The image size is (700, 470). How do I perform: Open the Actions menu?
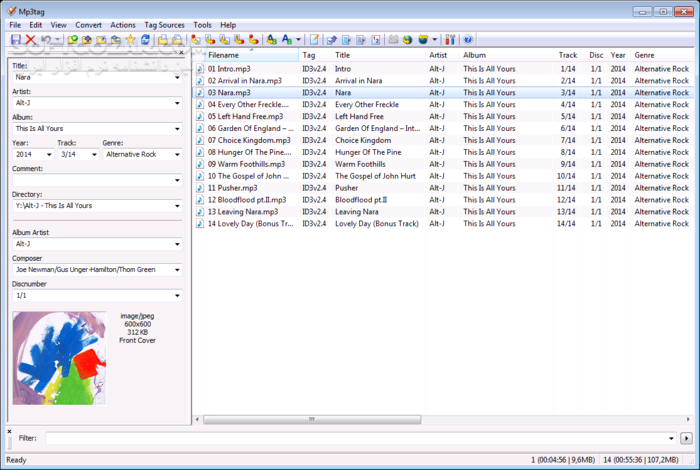click(123, 25)
